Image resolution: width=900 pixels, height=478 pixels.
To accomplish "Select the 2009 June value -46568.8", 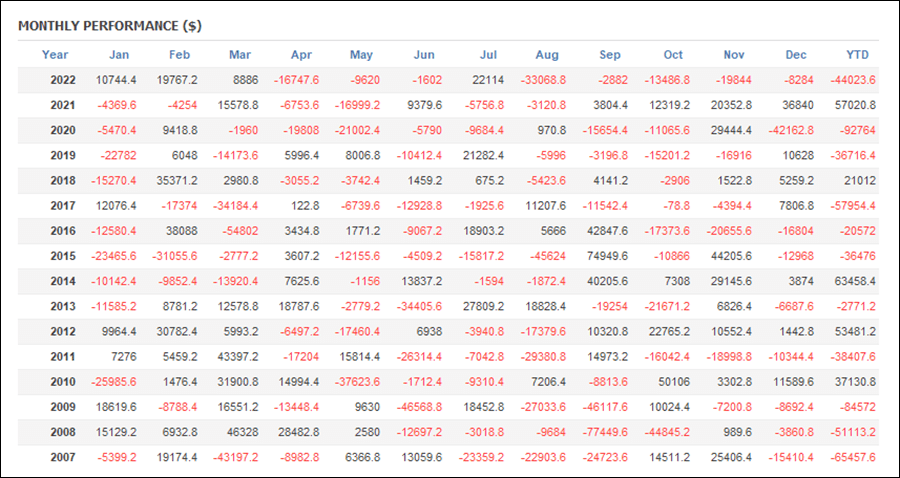I will 419,407.
